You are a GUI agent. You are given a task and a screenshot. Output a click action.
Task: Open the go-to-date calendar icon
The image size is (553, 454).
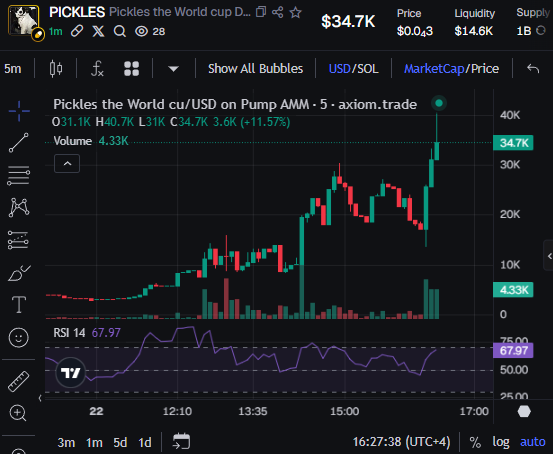(x=181, y=442)
